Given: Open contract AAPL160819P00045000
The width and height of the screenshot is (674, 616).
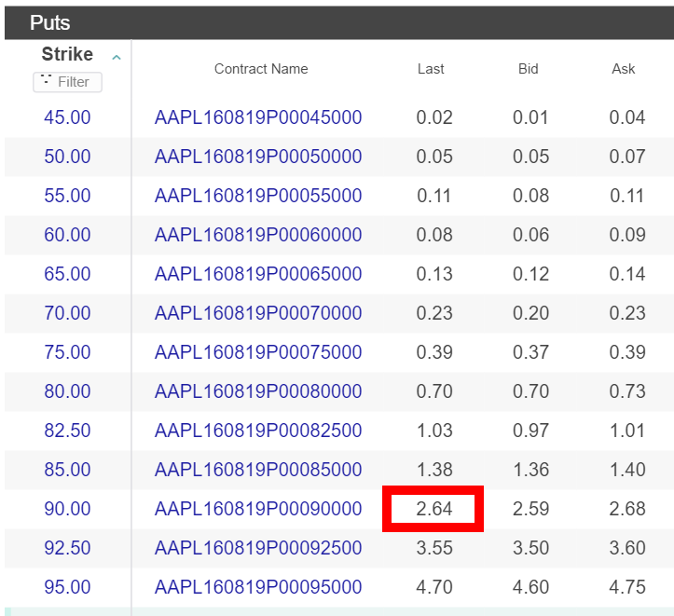Looking at the screenshot, I should coord(258,117).
